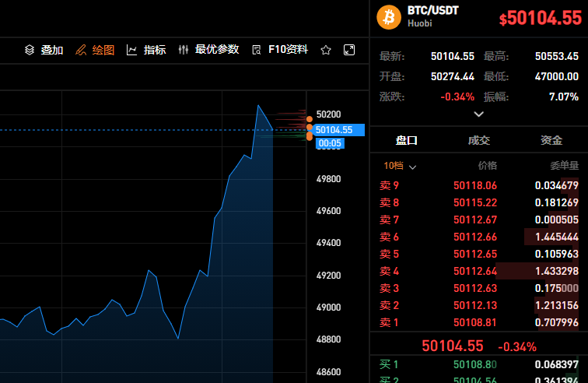Select 卖 2 row price 50112.13
The height and width of the screenshot is (383, 588).
click(475, 306)
